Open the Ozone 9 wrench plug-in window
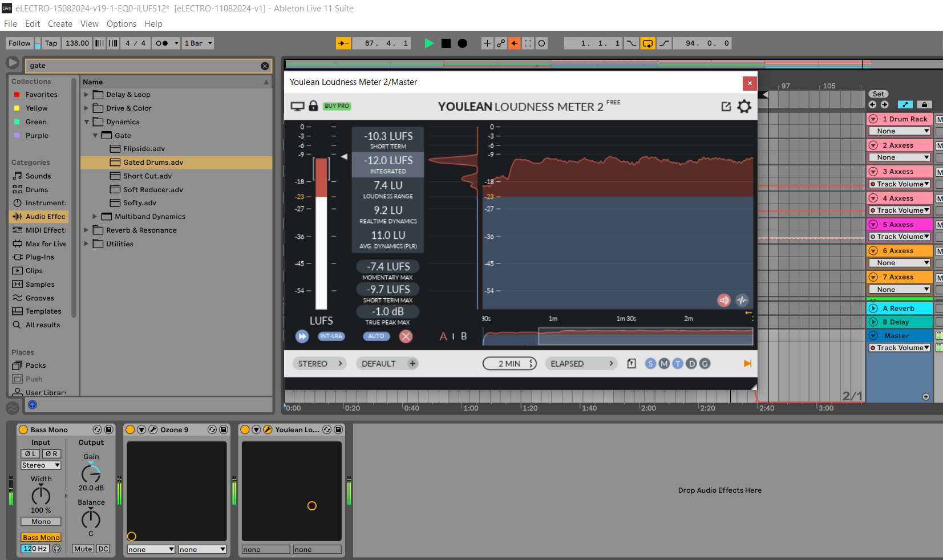943x560 pixels. coord(153,430)
